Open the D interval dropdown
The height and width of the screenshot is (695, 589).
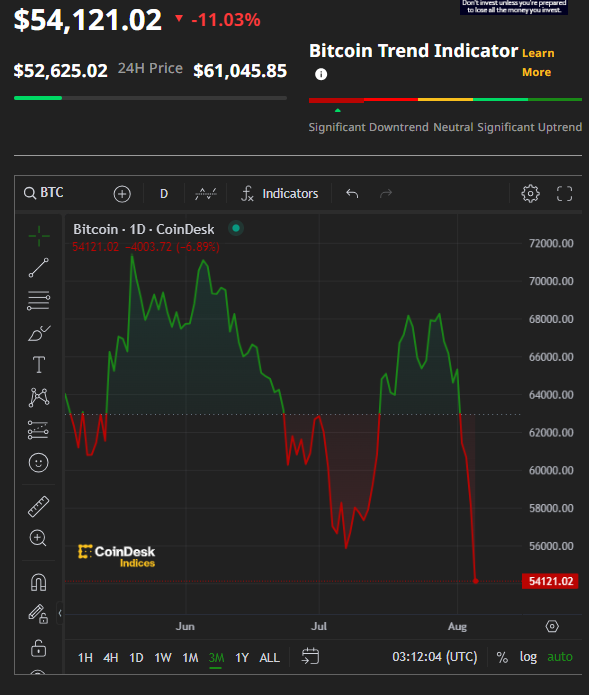click(x=164, y=194)
